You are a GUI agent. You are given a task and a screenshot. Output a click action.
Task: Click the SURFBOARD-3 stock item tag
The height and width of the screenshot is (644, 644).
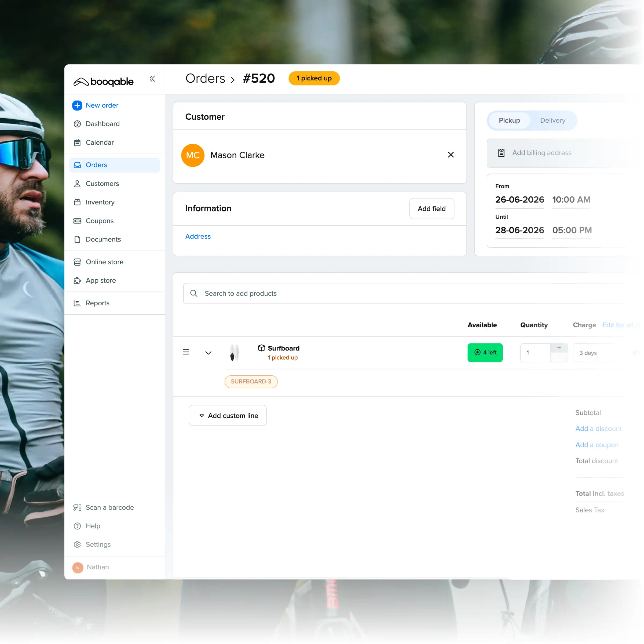(251, 382)
